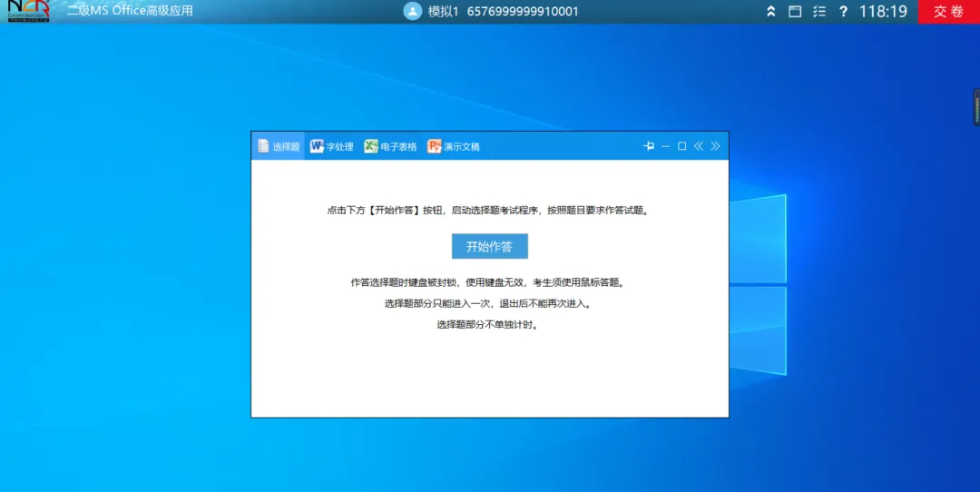
Task: Maximize the exam question window
Action: [681, 145]
